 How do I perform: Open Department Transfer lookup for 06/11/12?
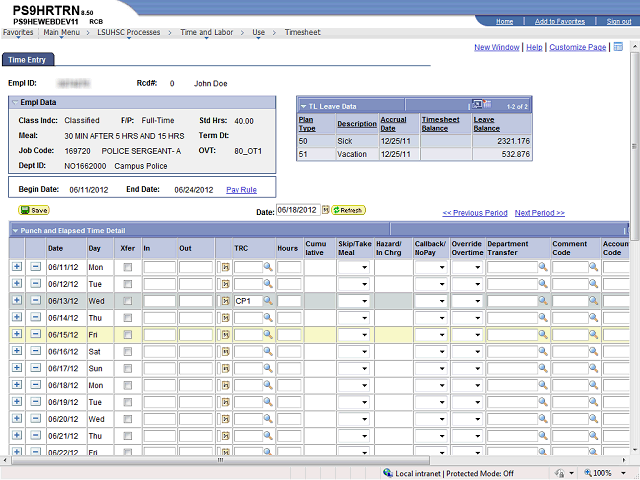click(544, 268)
